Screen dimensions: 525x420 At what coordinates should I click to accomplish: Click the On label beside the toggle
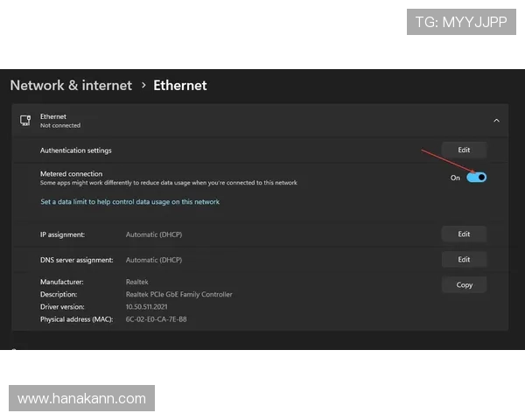click(455, 178)
